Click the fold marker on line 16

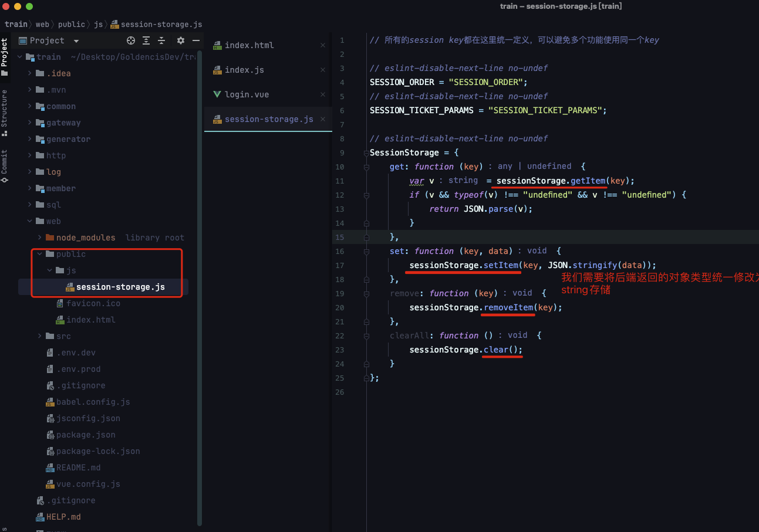pos(366,251)
